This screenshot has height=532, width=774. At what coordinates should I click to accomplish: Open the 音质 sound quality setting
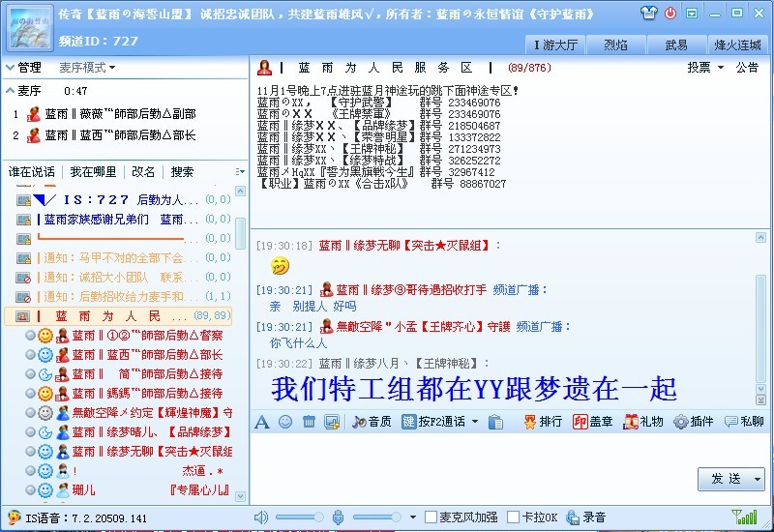click(x=372, y=422)
